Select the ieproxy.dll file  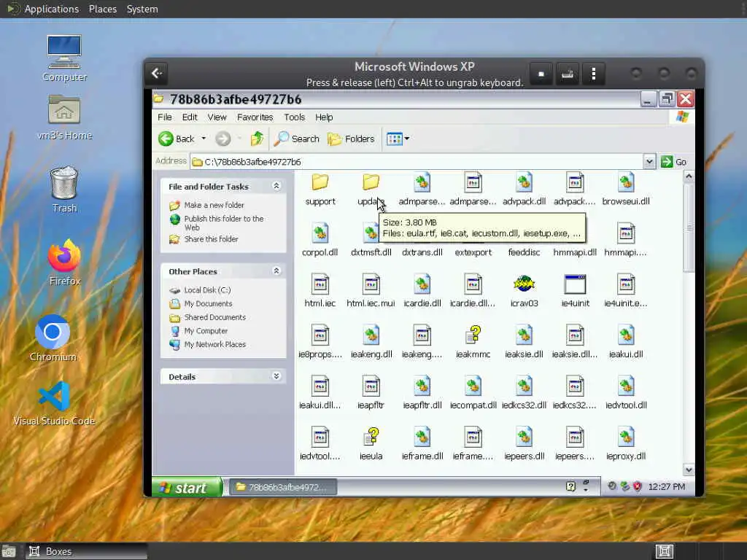[625, 444]
